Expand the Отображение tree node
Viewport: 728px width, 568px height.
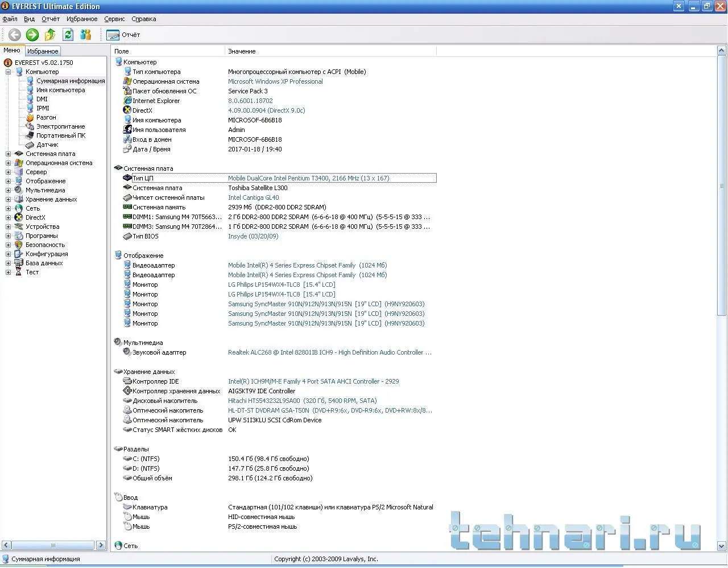pyautogui.click(x=9, y=182)
